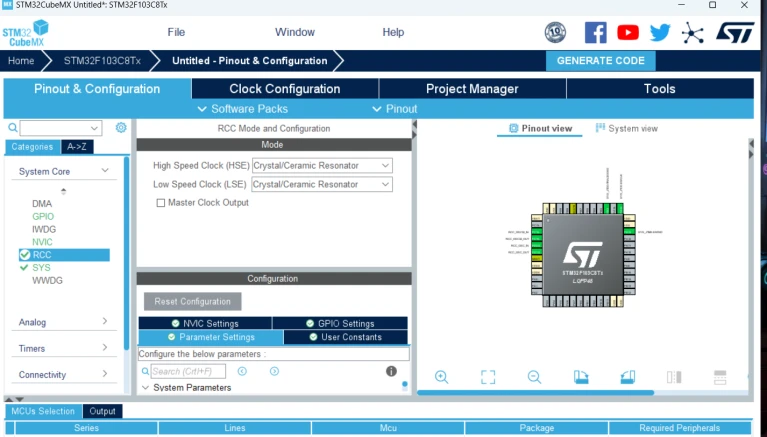Open the Facebook link icon
The image size is (767, 437).
coord(595,33)
